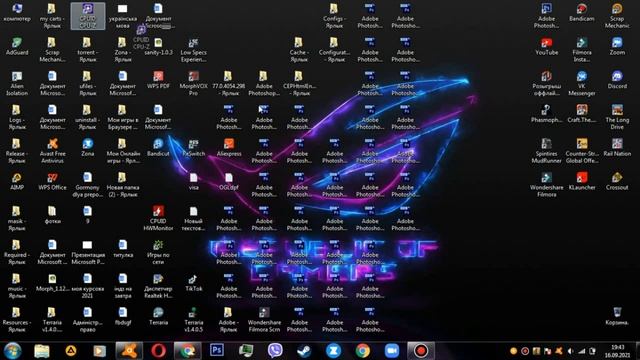Open the Counter-Strike Global Offensive shortcut
This screenshot has width=640, height=360.
pyautogui.click(x=582, y=151)
